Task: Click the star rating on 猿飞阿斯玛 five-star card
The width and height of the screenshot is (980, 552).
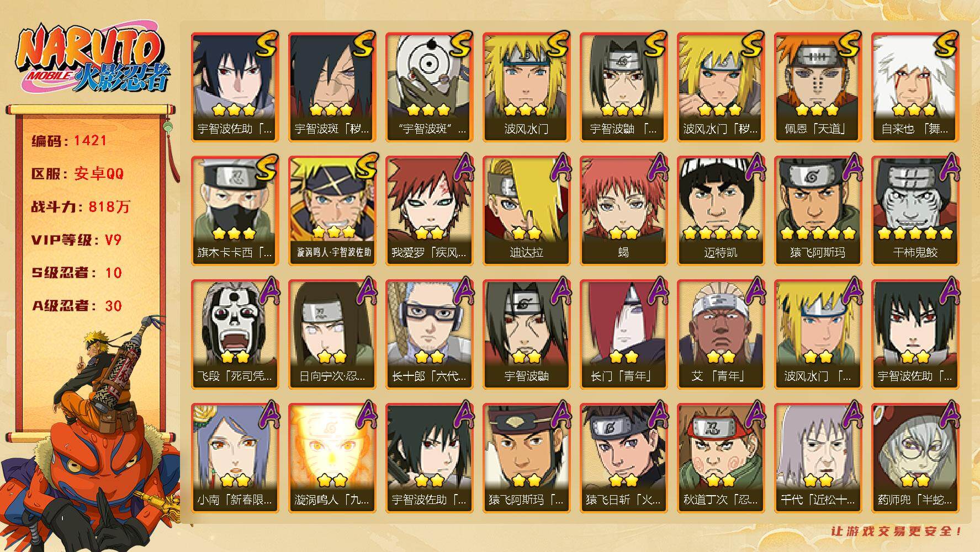Action: (818, 233)
